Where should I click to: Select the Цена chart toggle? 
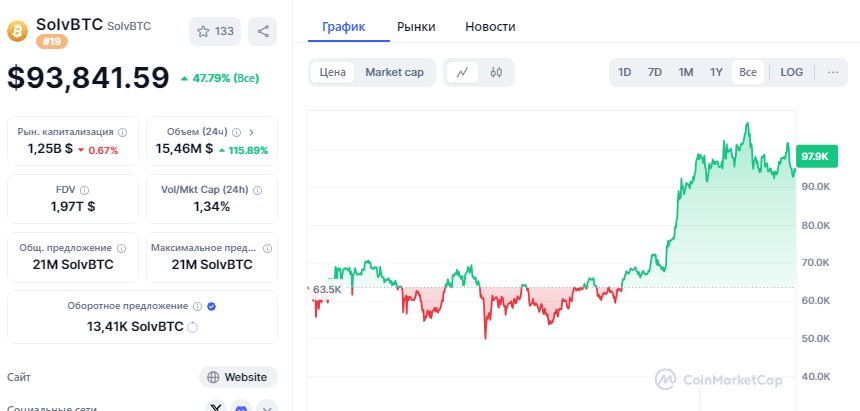point(333,72)
